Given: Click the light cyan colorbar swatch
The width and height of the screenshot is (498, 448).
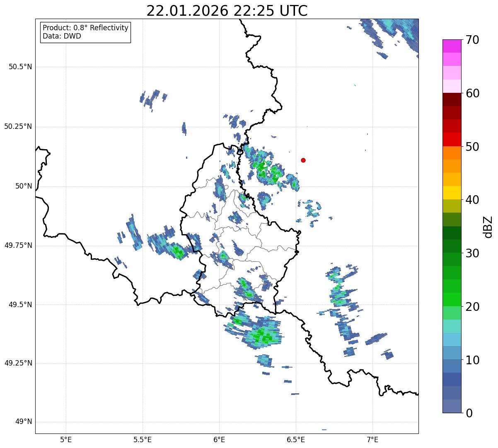Looking at the screenshot, I should click(452, 326).
